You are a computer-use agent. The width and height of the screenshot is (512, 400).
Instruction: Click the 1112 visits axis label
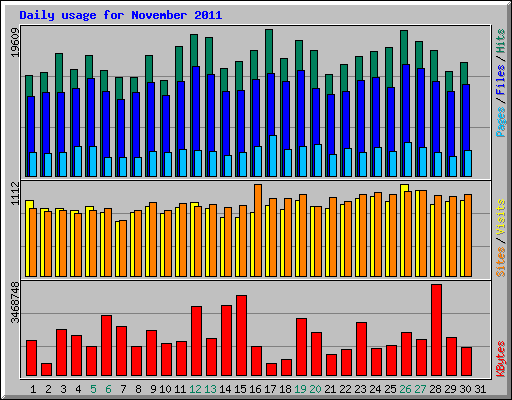pyautogui.click(x=15, y=194)
